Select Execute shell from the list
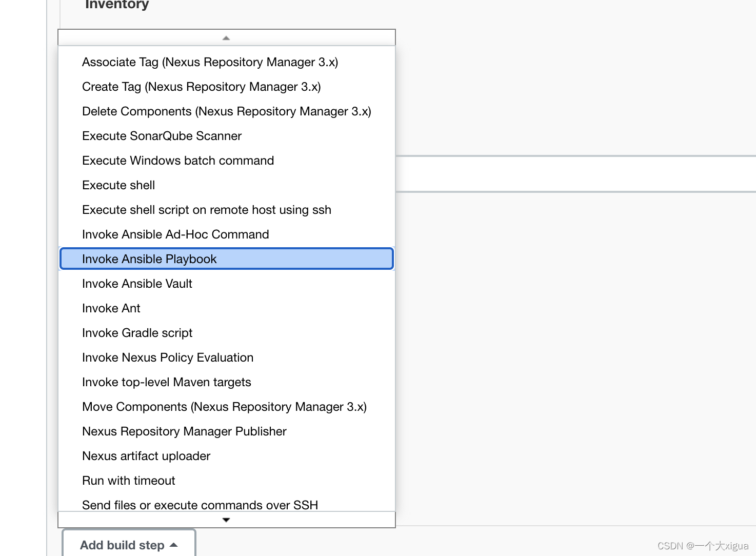The height and width of the screenshot is (556, 756). point(118,185)
